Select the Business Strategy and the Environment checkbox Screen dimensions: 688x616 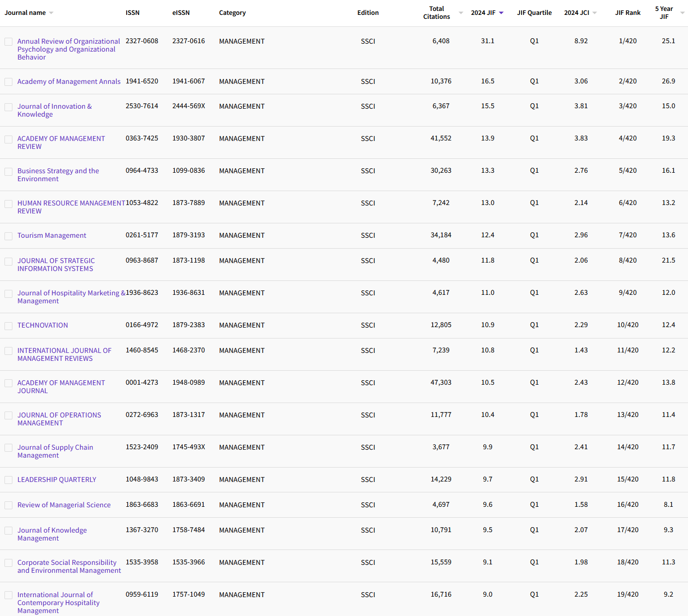pos(8,172)
